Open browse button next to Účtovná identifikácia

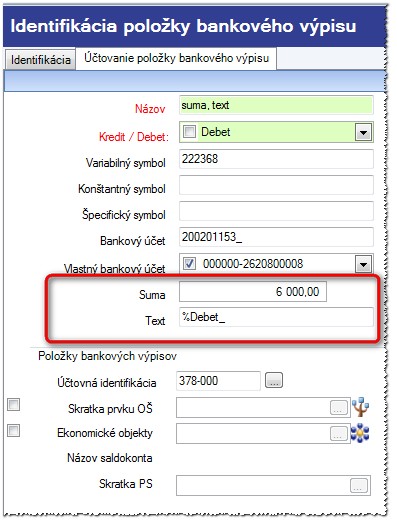[274, 380]
